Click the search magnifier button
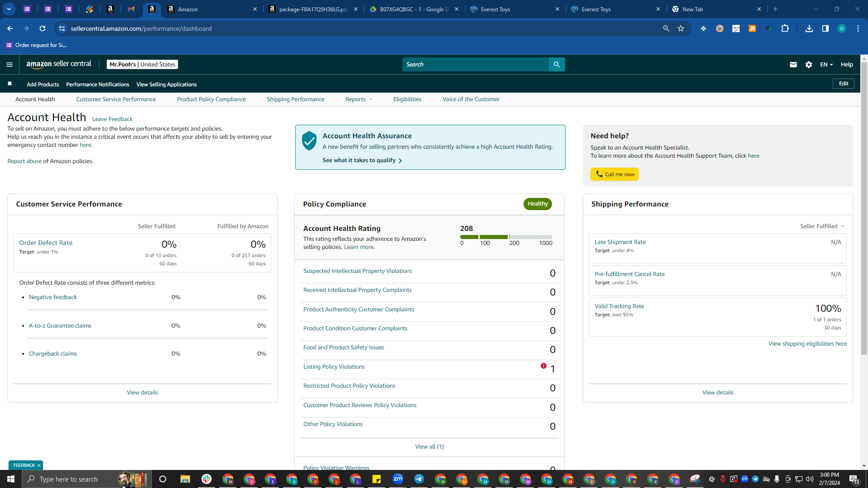Screen dimensions: 868x488 pos(557,65)
